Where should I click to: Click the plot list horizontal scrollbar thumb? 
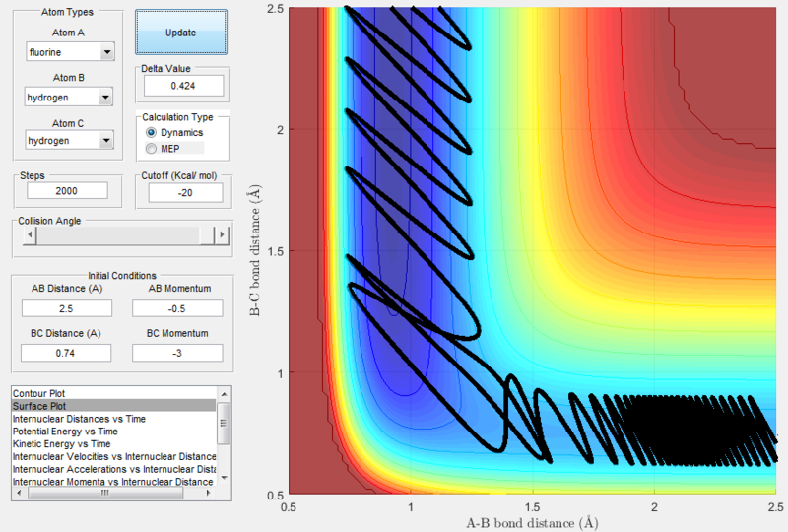(105, 494)
